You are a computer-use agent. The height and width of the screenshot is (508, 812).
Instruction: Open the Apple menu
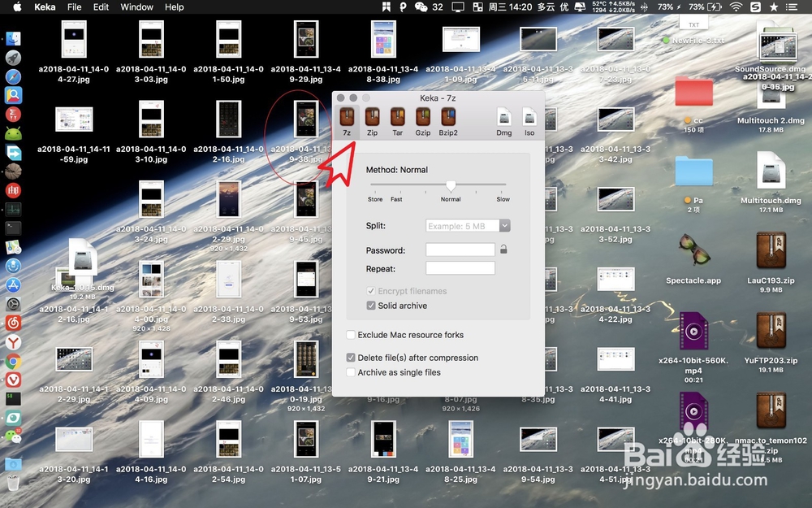(17, 7)
